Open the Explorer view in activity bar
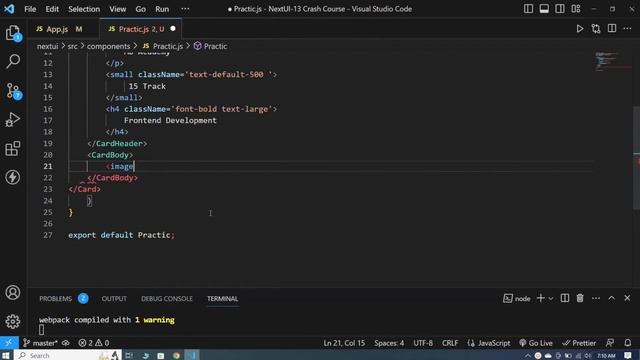640x360 pixels. coord(13,33)
